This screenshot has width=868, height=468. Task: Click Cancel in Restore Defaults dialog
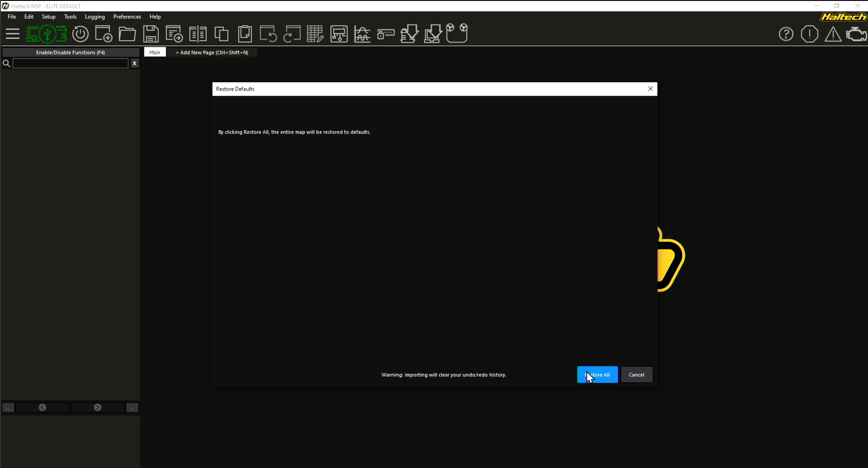(x=636, y=375)
